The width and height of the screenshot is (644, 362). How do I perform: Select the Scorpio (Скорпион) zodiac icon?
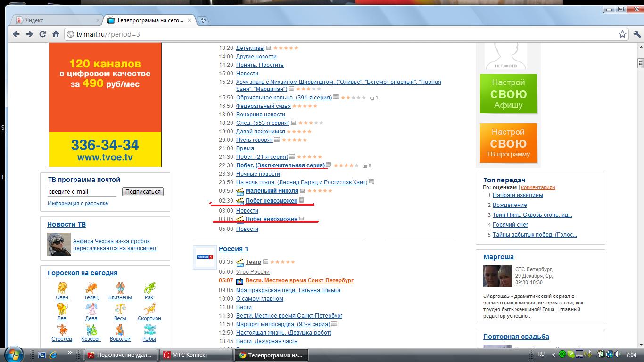coord(149,309)
